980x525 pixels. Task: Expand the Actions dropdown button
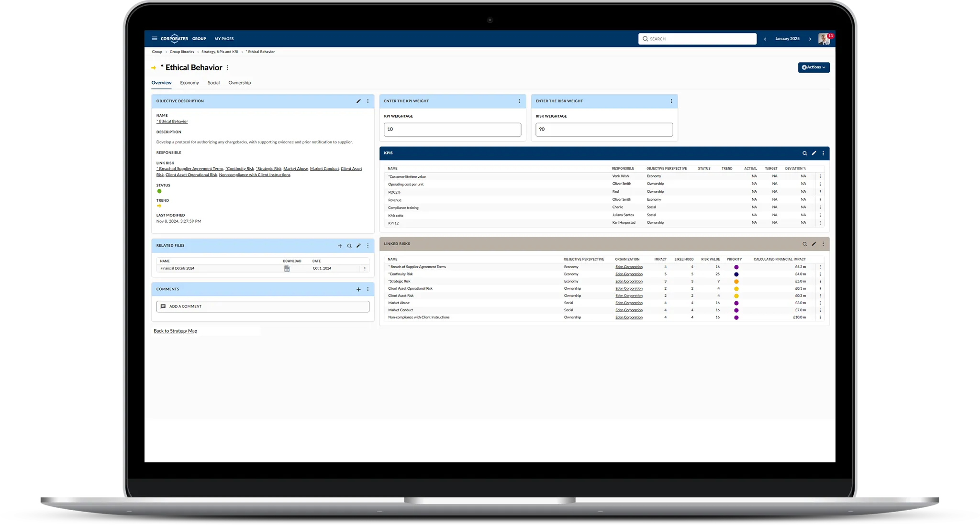click(813, 67)
